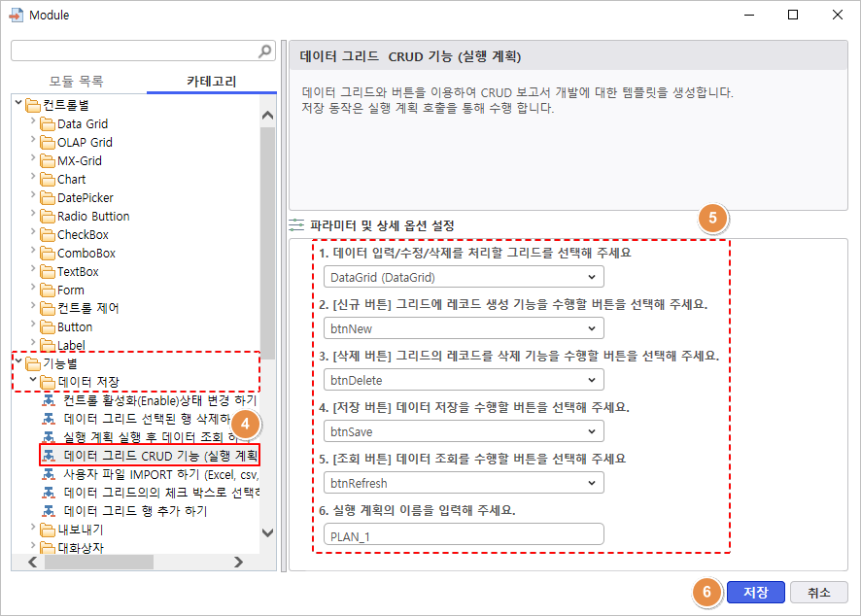The image size is (861, 616).
Task: Click the horizontal scroll left arrow
Action: click(32, 563)
